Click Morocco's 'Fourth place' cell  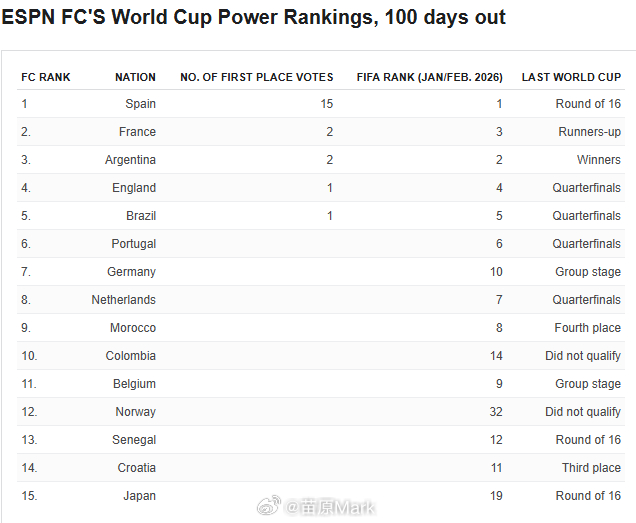[x=587, y=328]
